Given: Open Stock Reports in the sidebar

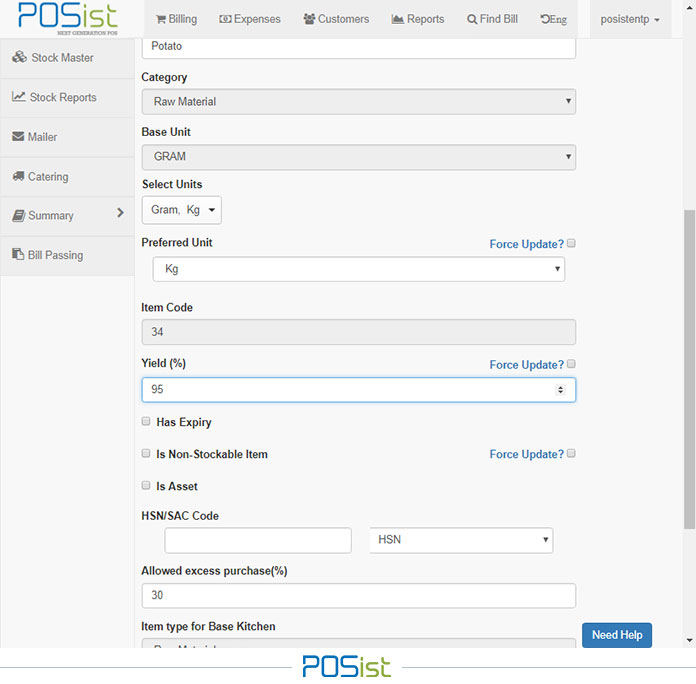Looking at the screenshot, I should [67, 98].
